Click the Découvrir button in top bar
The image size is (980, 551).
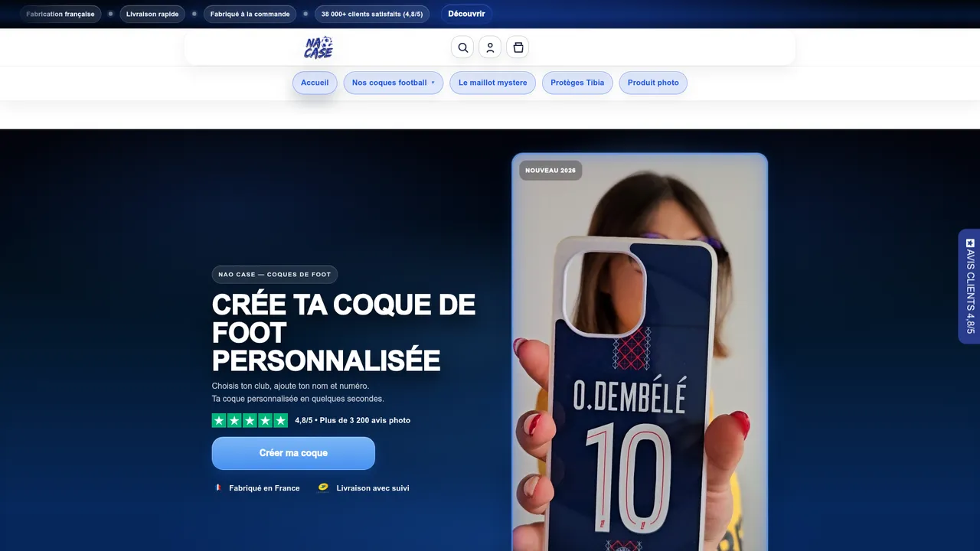point(466,14)
